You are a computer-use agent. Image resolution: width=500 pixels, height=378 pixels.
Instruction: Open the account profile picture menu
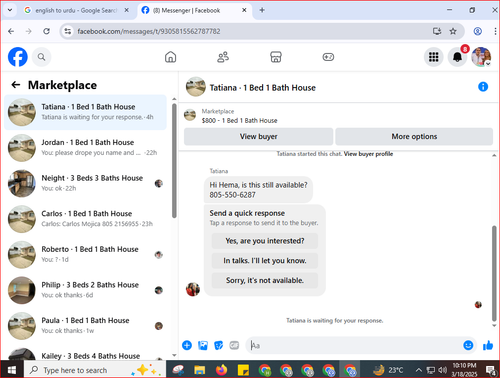pos(481,57)
